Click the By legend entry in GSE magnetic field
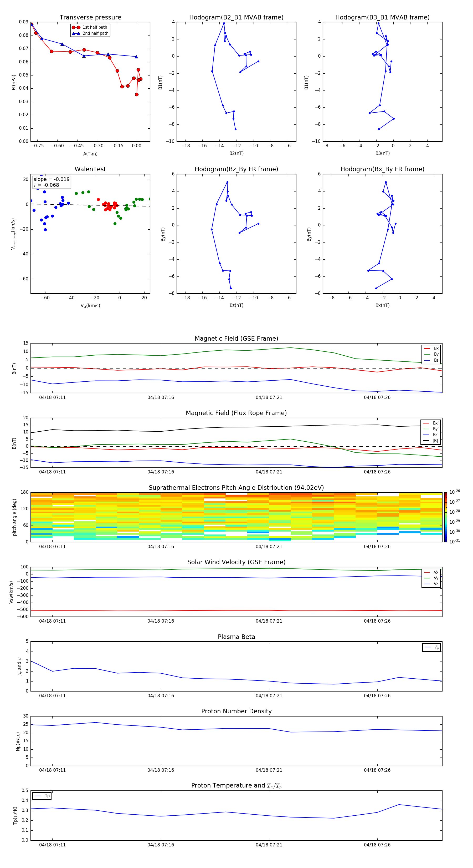 [431, 354]
